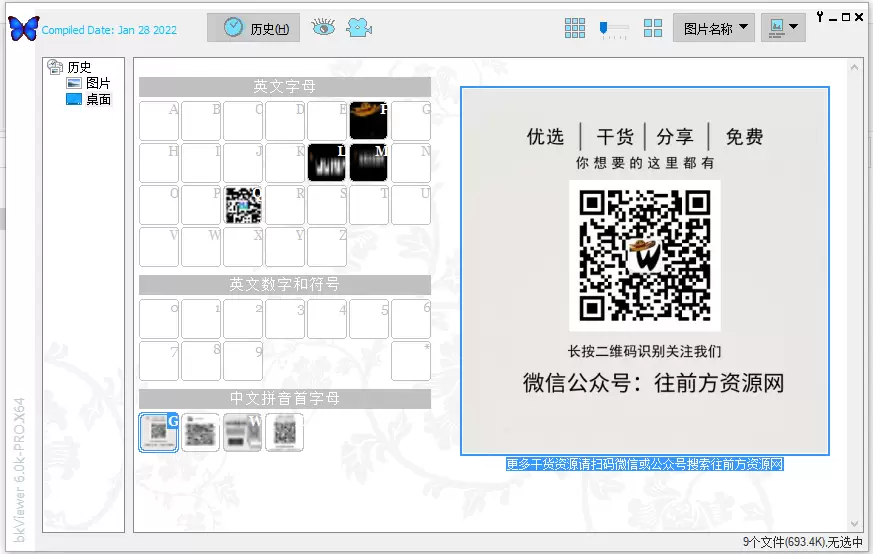Viewport: 873px width, 554px height.
Task: Click the empty letter cell W
Action: pos(201,247)
